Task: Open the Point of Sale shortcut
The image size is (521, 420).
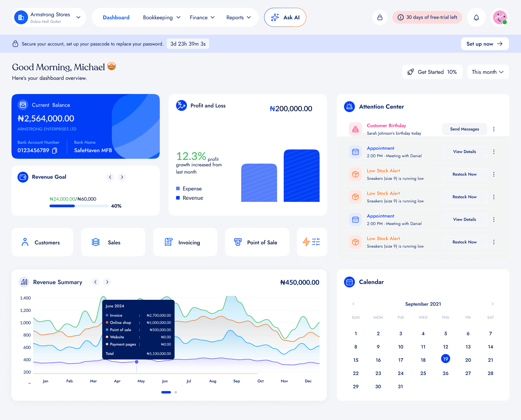Action: (x=257, y=242)
